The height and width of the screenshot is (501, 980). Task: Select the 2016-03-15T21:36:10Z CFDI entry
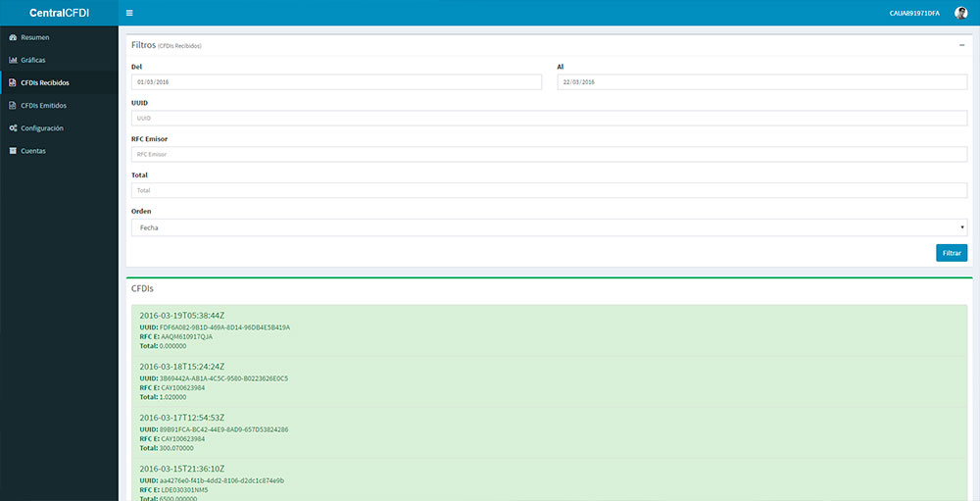click(x=550, y=480)
